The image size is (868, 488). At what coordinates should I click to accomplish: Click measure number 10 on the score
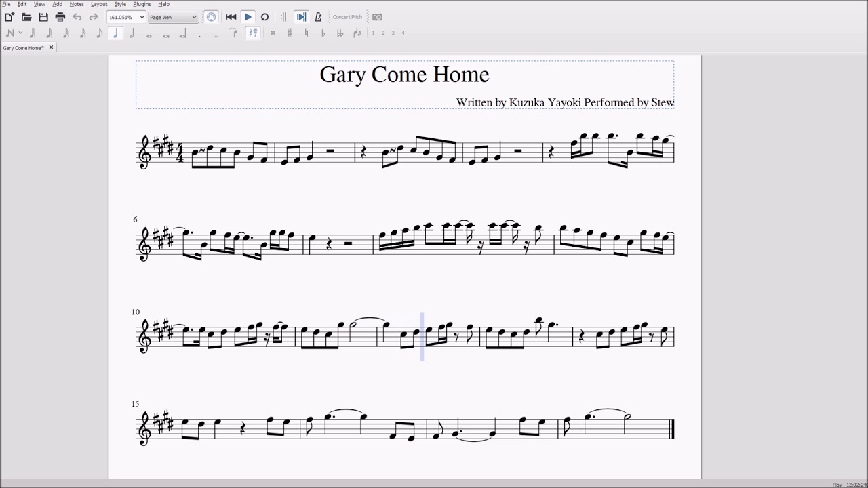[x=136, y=312]
